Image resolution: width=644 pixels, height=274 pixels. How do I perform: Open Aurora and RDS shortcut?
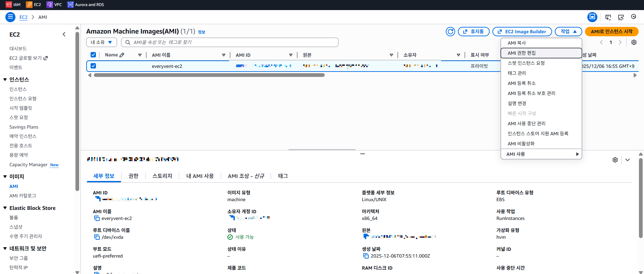(86, 5)
